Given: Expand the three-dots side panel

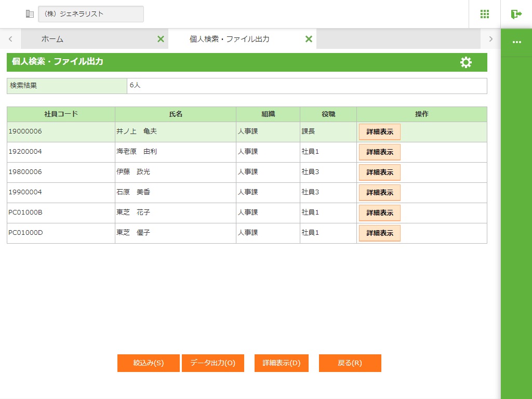Looking at the screenshot, I should click(x=516, y=42).
